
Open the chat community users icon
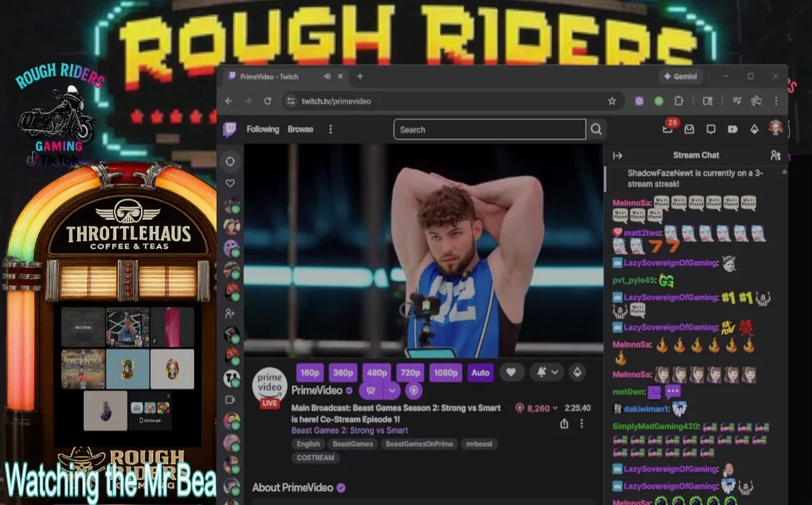tap(776, 155)
